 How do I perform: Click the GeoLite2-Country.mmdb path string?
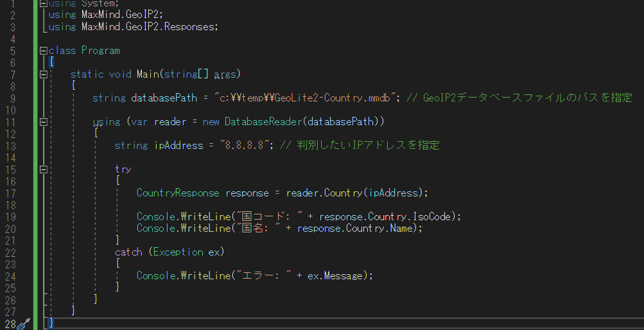[305, 98]
